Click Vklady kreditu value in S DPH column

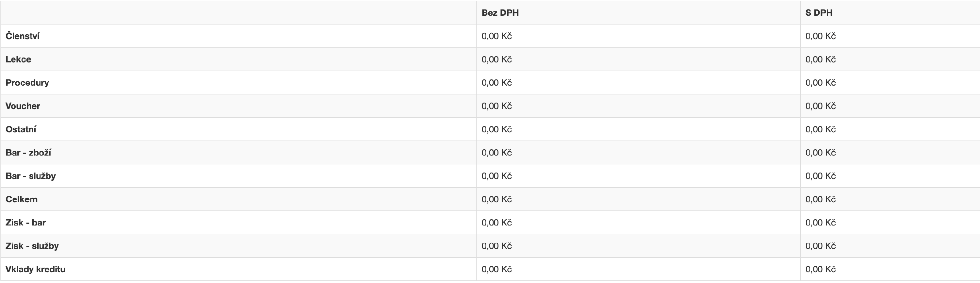pos(820,269)
